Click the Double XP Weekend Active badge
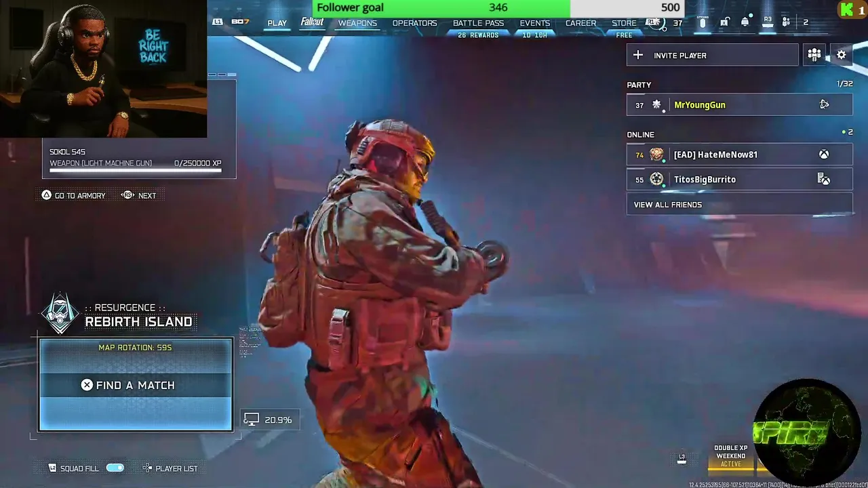The image size is (868, 488). [731, 456]
